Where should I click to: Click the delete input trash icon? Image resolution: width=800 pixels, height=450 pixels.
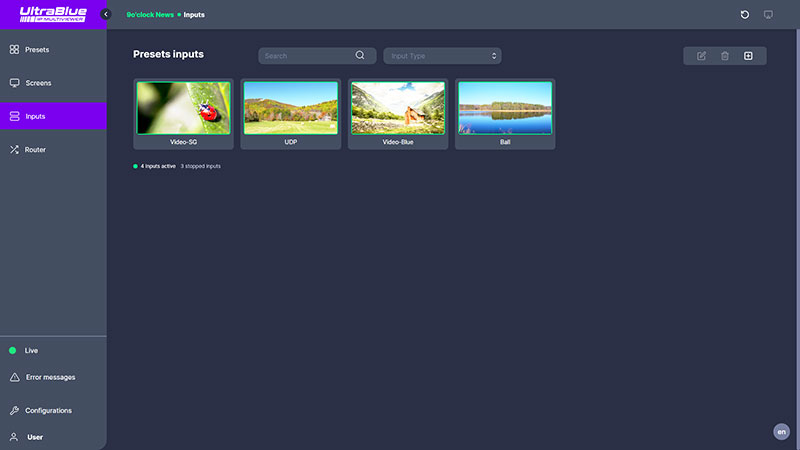[x=725, y=56]
